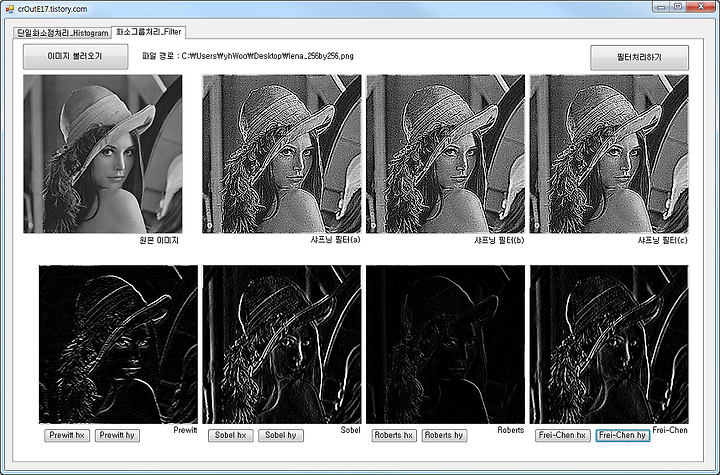Choose the Frei-Chen hy button
Viewport: 720px width, 475px height.
[x=623, y=435]
